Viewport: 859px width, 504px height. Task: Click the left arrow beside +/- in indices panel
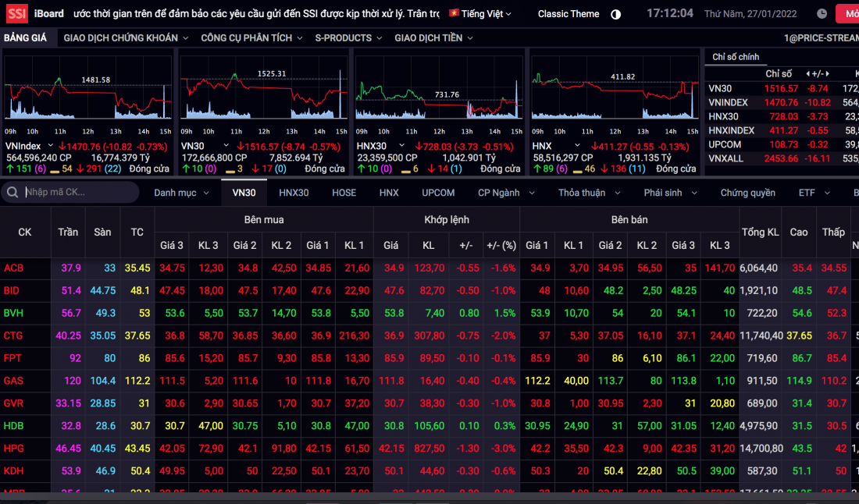coord(807,74)
